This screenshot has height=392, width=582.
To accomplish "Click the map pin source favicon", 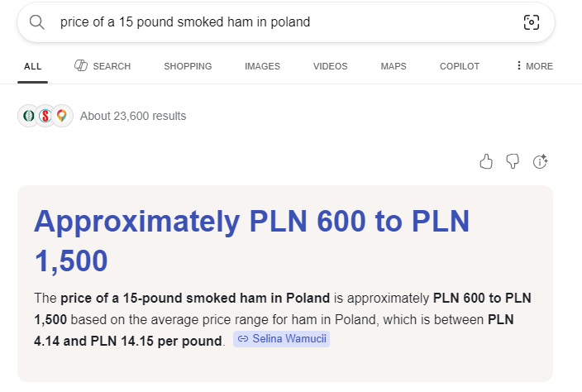I will coord(62,116).
